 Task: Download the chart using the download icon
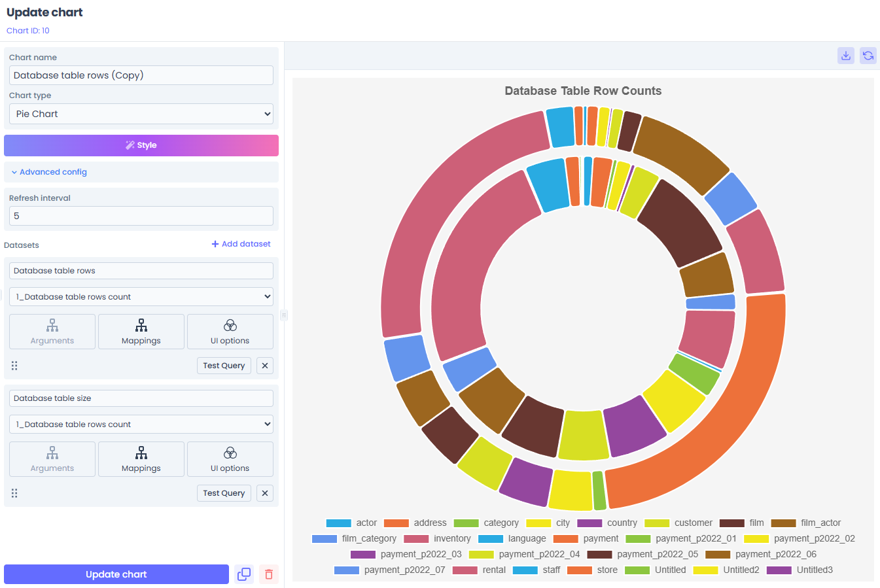(x=846, y=56)
